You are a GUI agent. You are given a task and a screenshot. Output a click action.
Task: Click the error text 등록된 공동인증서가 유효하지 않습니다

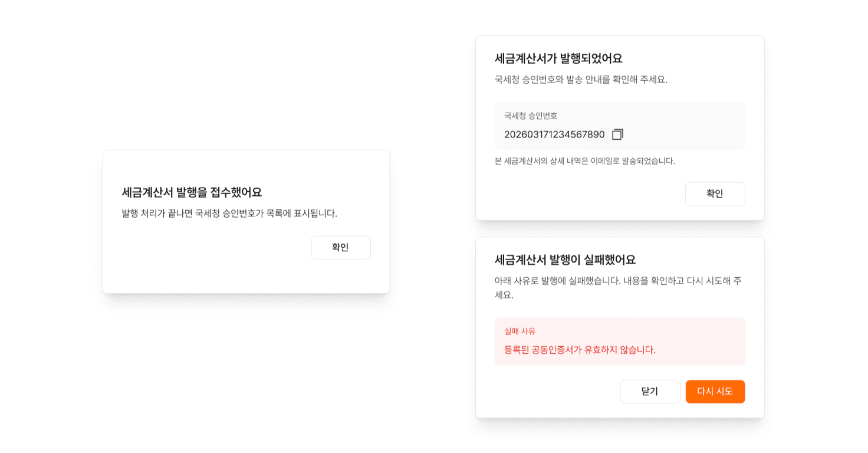pyautogui.click(x=580, y=350)
